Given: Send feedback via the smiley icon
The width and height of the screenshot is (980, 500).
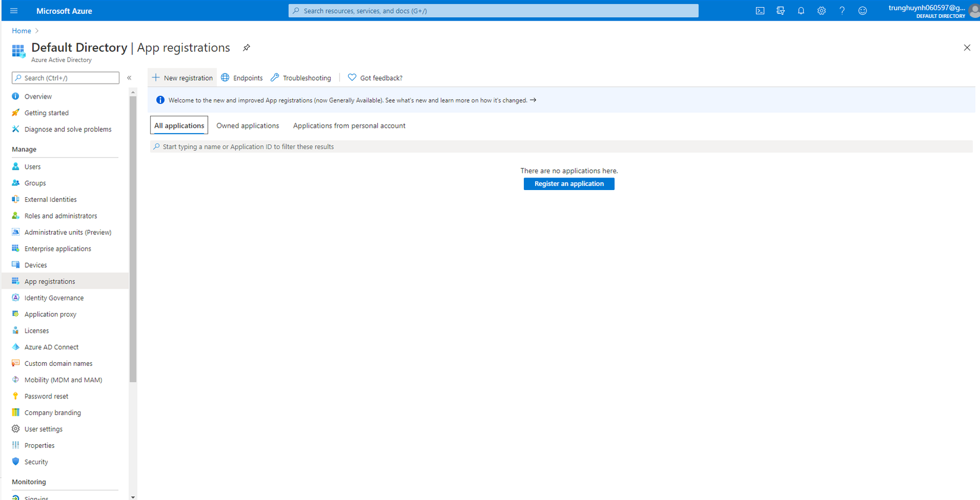Looking at the screenshot, I should click(x=862, y=11).
